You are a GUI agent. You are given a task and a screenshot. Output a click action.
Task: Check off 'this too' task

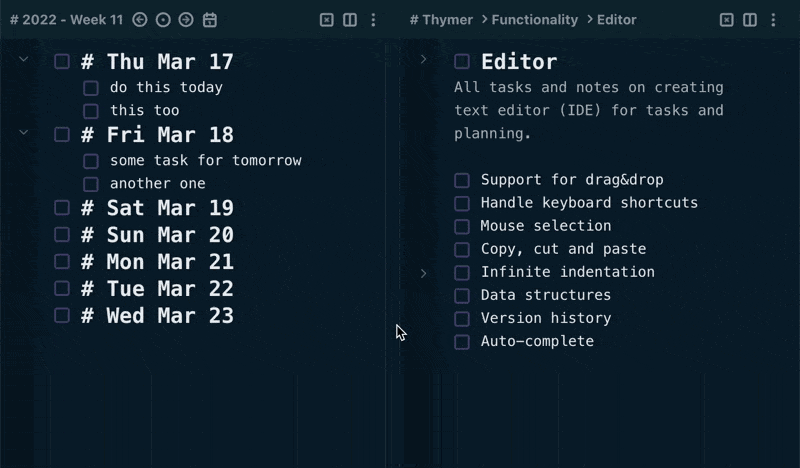point(91,111)
